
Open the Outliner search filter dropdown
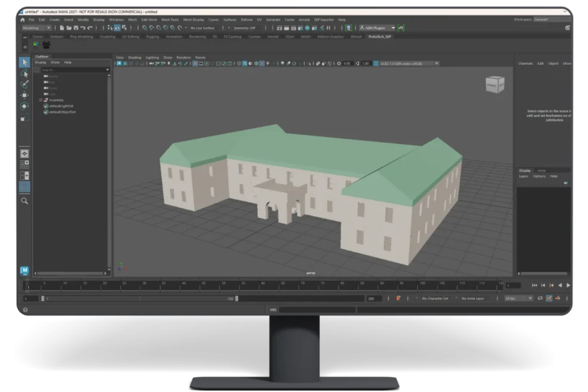click(107, 69)
